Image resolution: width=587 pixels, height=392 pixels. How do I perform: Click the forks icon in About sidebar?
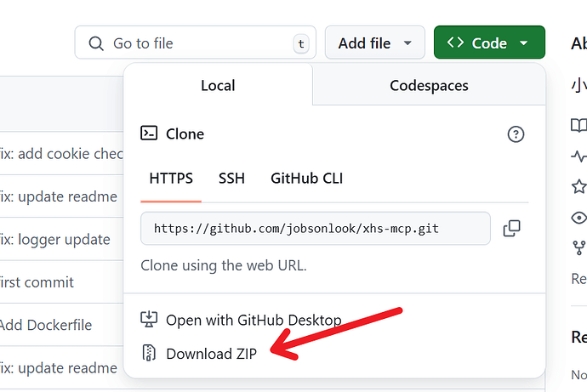point(578,247)
